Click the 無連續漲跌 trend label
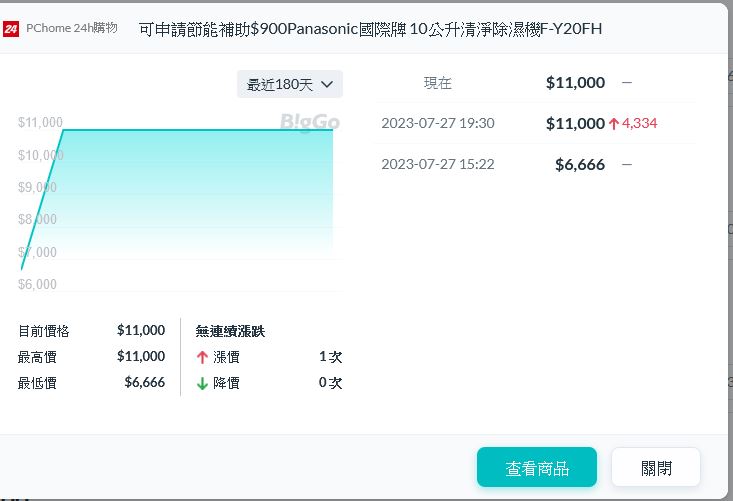Image resolution: width=733 pixels, height=501 pixels. [x=230, y=331]
